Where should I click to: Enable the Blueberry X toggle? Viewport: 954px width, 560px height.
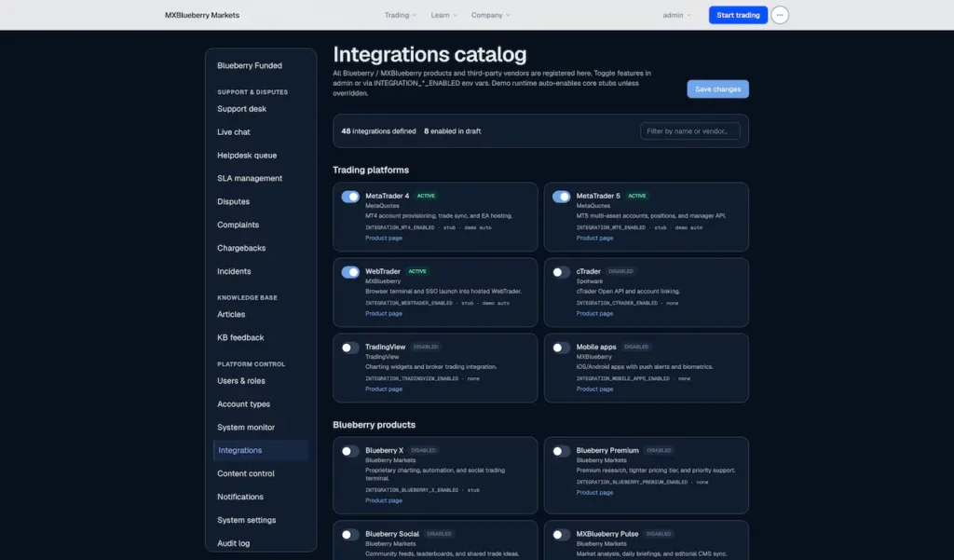click(350, 451)
